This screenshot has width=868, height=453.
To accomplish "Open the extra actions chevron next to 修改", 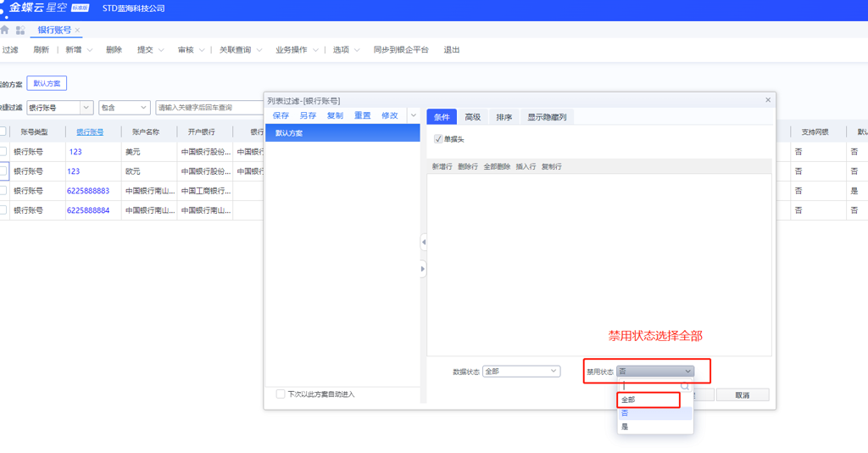I will pos(414,115).
